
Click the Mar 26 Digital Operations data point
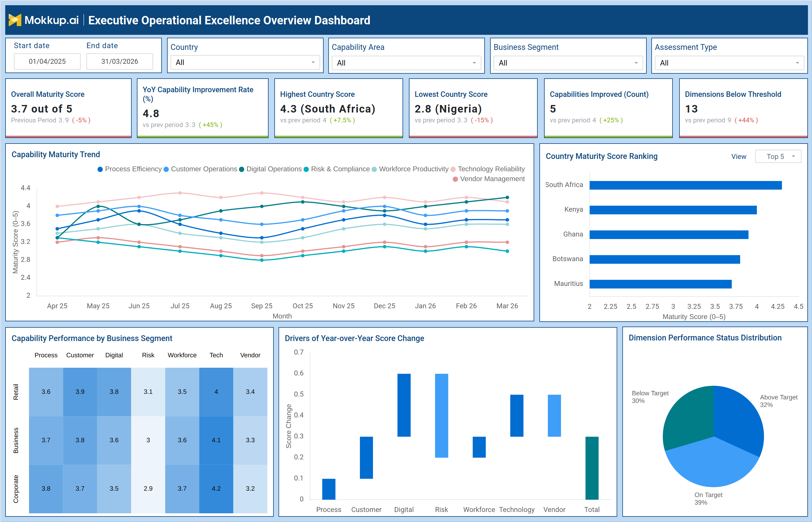[507, 197]
